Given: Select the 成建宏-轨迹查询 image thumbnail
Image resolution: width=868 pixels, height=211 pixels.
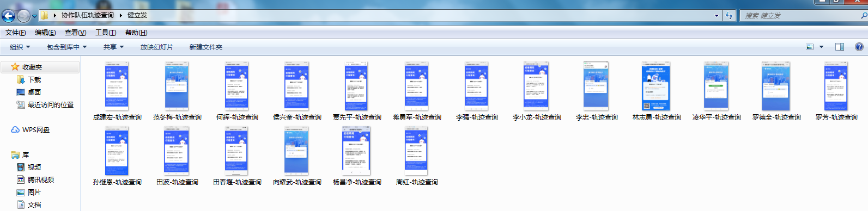Looking at the screenshot, I should tap(117, 86).
